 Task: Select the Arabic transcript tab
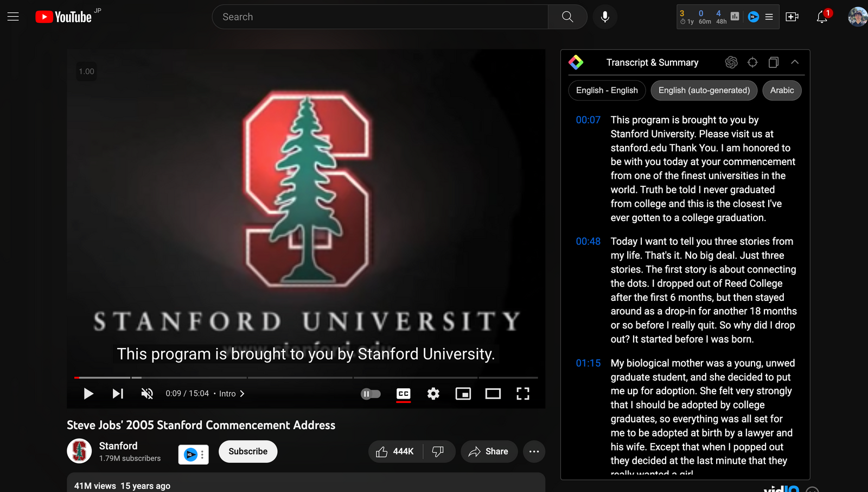(782, 90)
